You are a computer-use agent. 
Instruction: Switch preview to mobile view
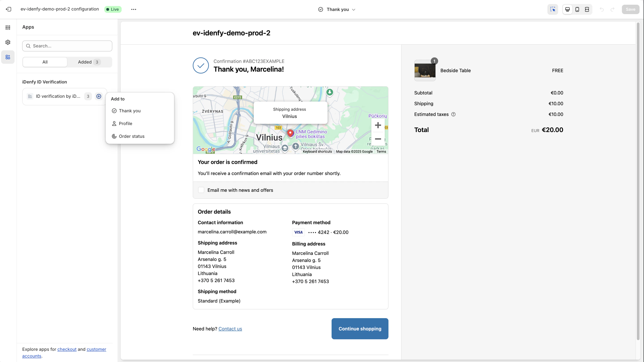tap(577, 9)
